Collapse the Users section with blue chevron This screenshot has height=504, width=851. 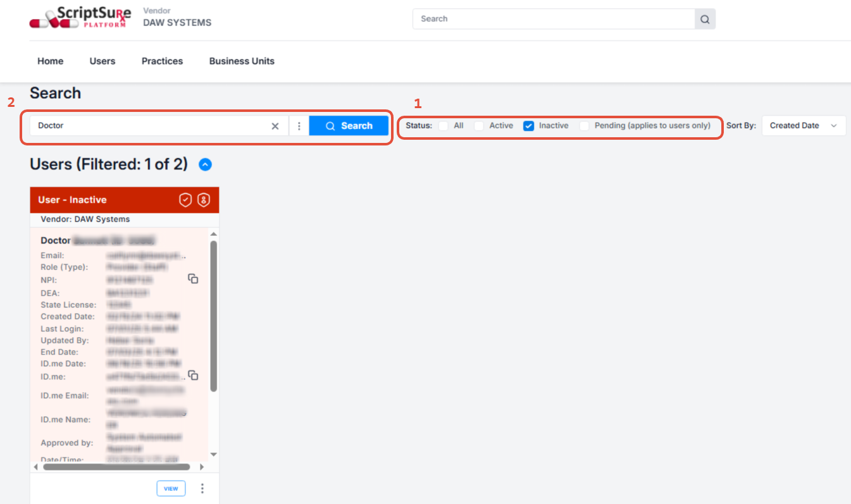point(205,164)
